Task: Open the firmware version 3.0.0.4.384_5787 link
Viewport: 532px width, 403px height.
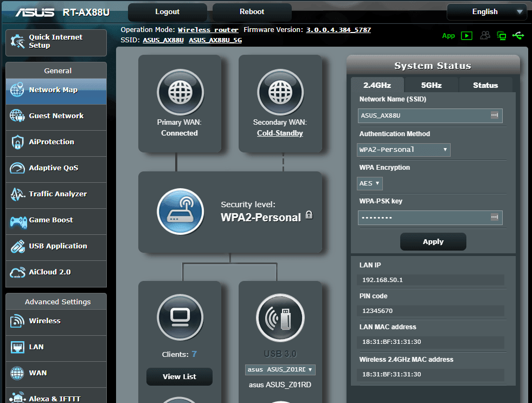Action: pos(338,30)
